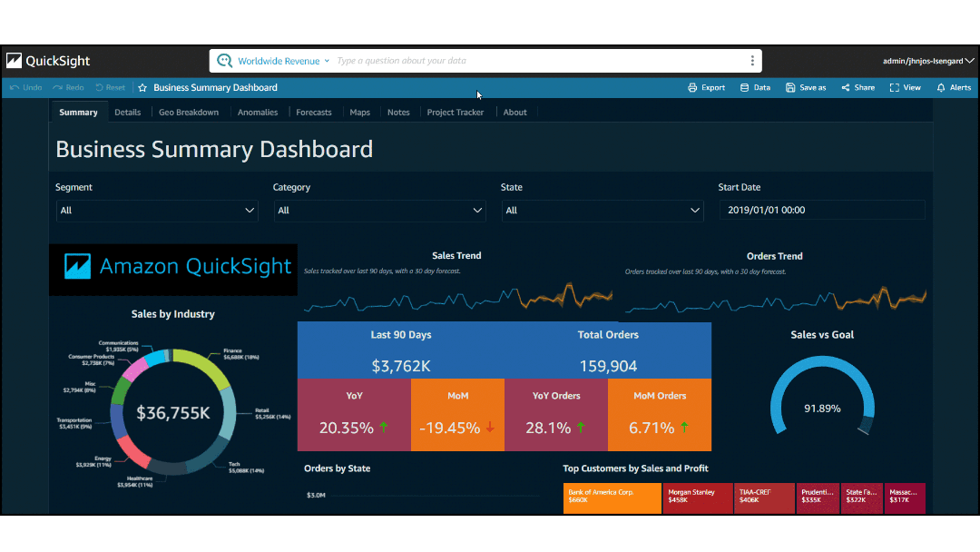Open the Data menu in toolbar
Viewport: 980px width, 552px height.
point(755,88)
